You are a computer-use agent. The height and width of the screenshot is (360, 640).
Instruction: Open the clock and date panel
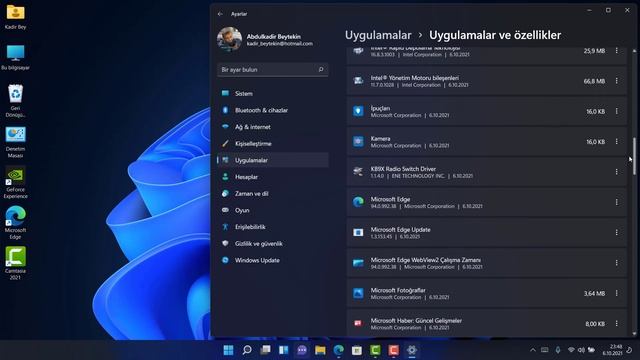(x=613, y=350)
